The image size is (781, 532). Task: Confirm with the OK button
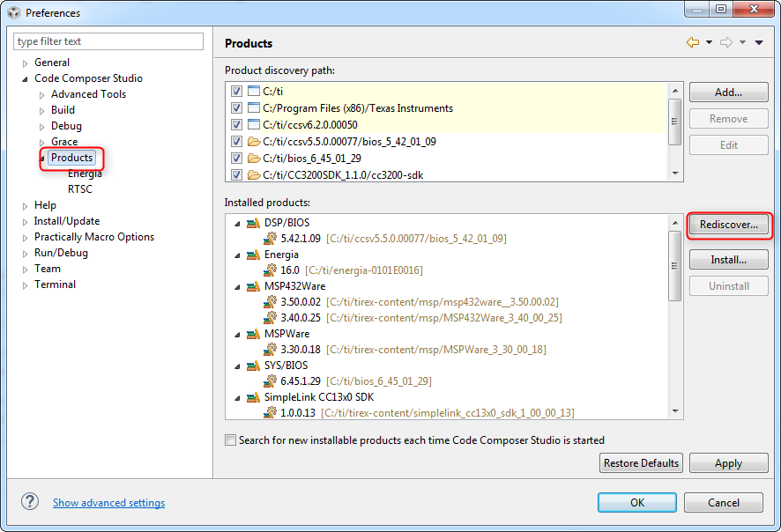pos(637,503)
